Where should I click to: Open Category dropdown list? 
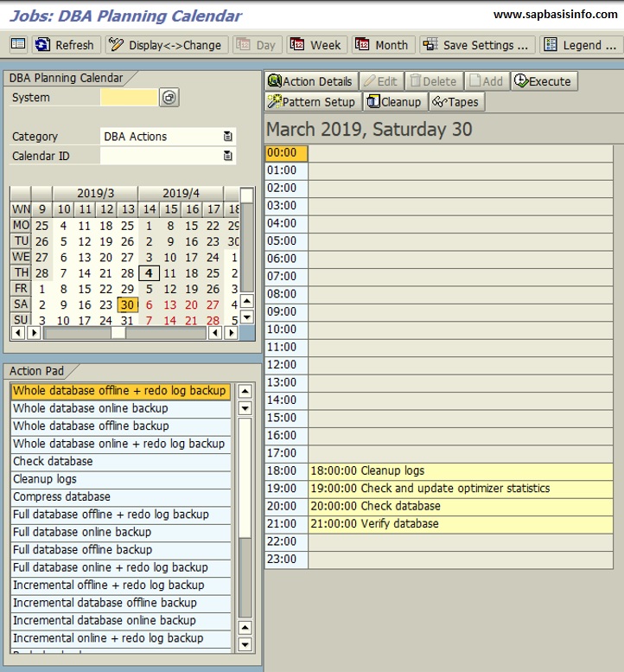228,137
